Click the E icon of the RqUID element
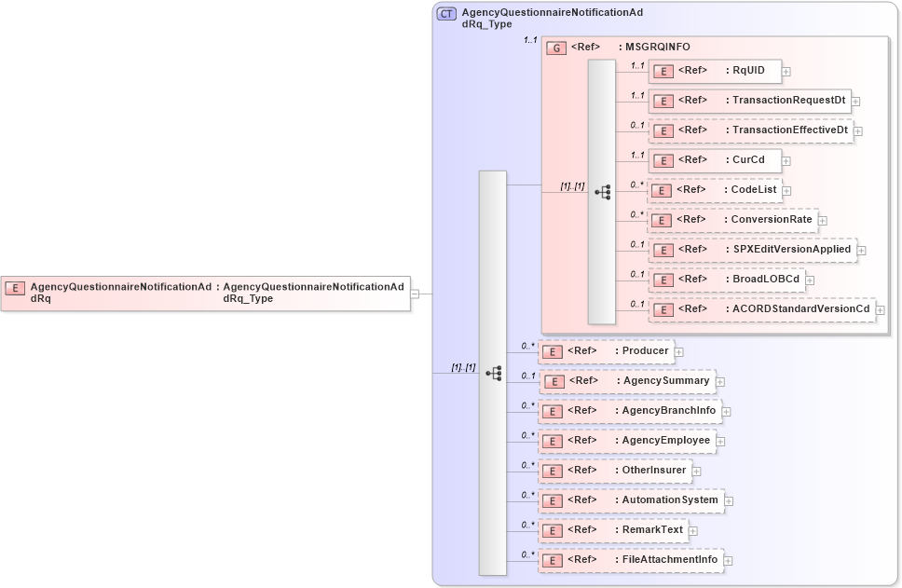902x588 pixels. point(662,70)
